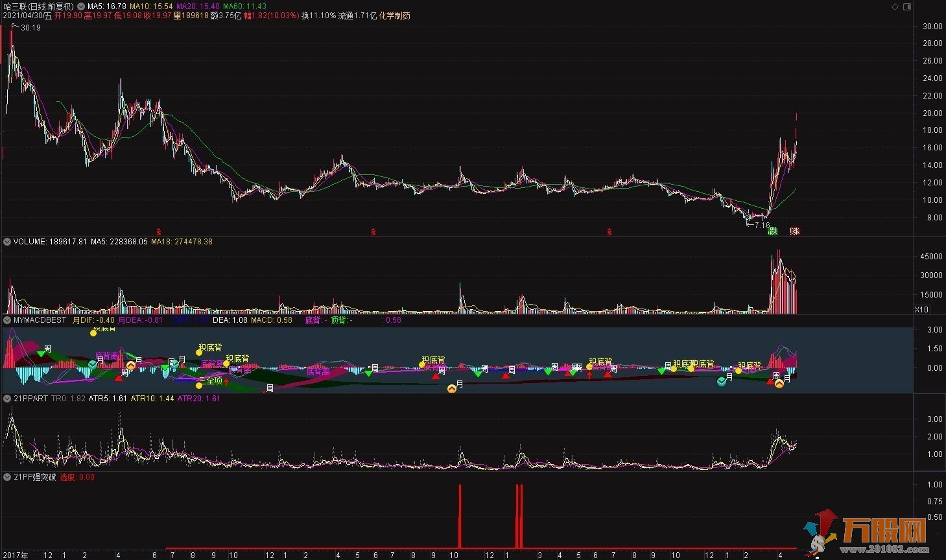Viewport: 946px width, 560px height.
Task: Click the teal down-chevron circle before 2021 rally
Action: [x=722, y=382]
